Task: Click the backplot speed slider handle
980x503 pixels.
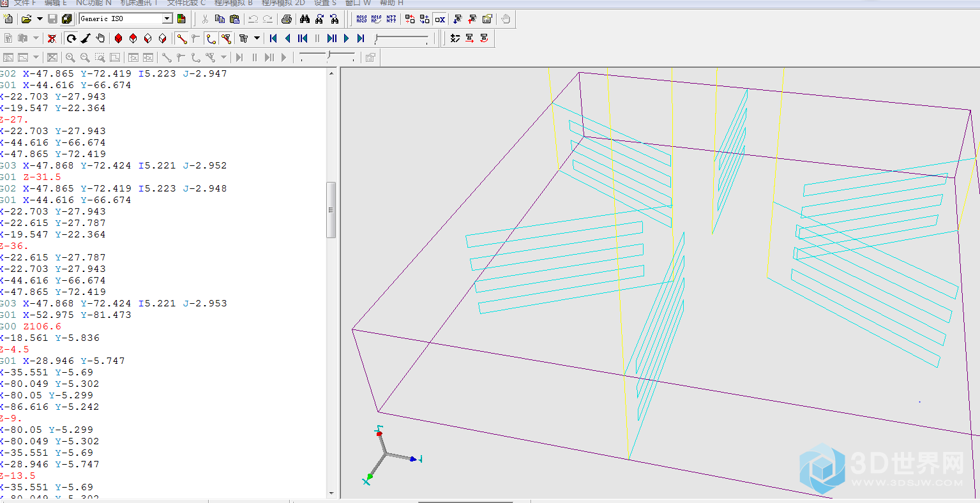Action: (376, 40)
